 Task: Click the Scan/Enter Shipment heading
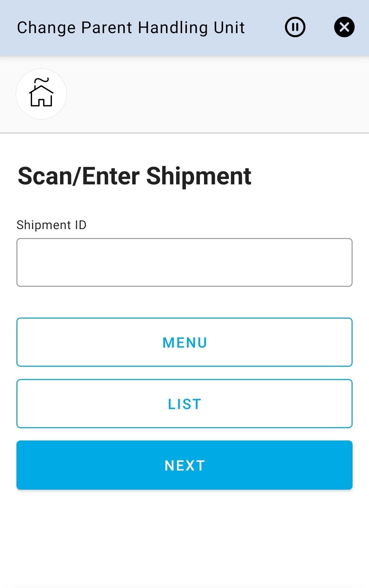click(135, 176)
